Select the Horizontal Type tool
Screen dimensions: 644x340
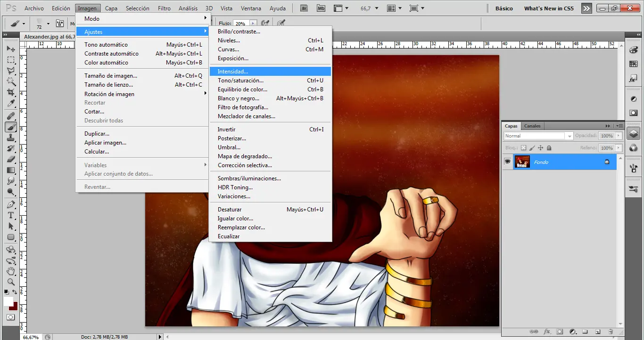11,215
